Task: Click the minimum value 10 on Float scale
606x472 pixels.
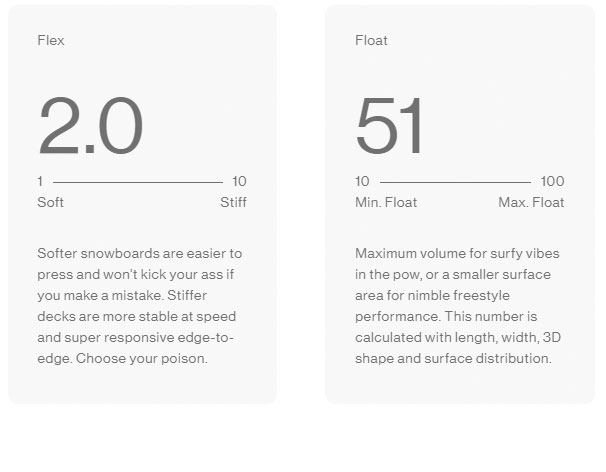Action: pos(362,182)
